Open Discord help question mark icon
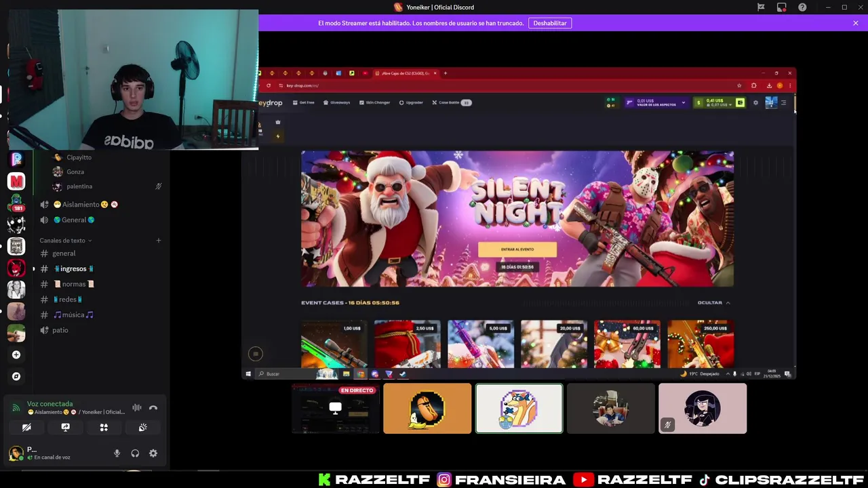This screenshot has width=868, height=488. point(803,7)
